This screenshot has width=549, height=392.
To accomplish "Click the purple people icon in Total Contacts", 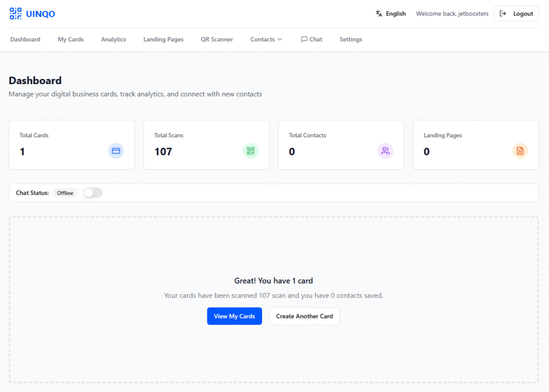I will pyautogui.click(x=385, y=151).
